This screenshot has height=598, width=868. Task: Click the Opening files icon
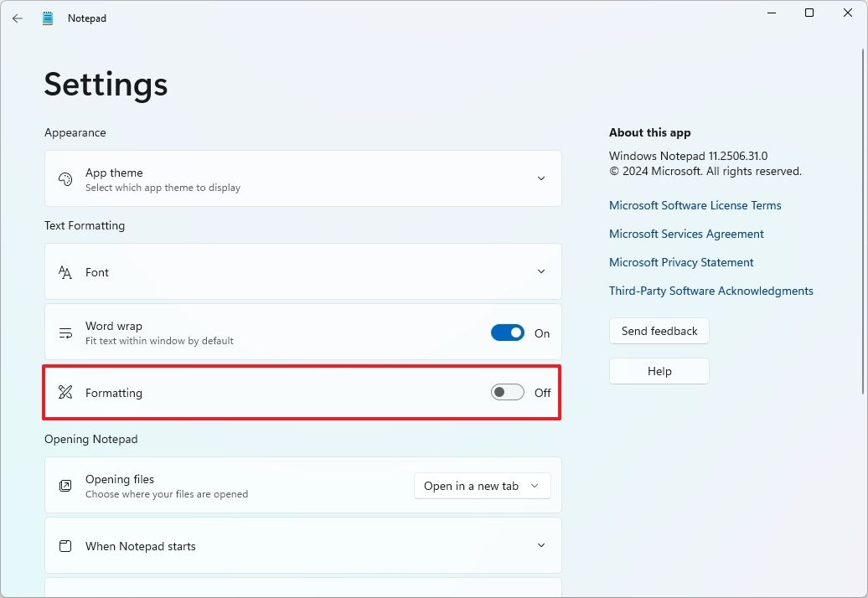(x=65, y=486)
